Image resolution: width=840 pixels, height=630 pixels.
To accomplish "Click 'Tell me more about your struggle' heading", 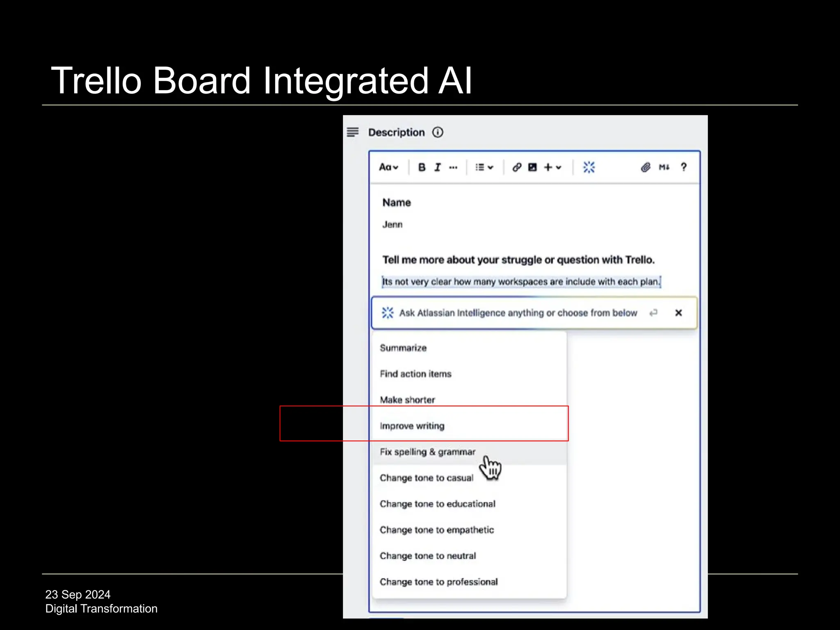I will 518,260.
